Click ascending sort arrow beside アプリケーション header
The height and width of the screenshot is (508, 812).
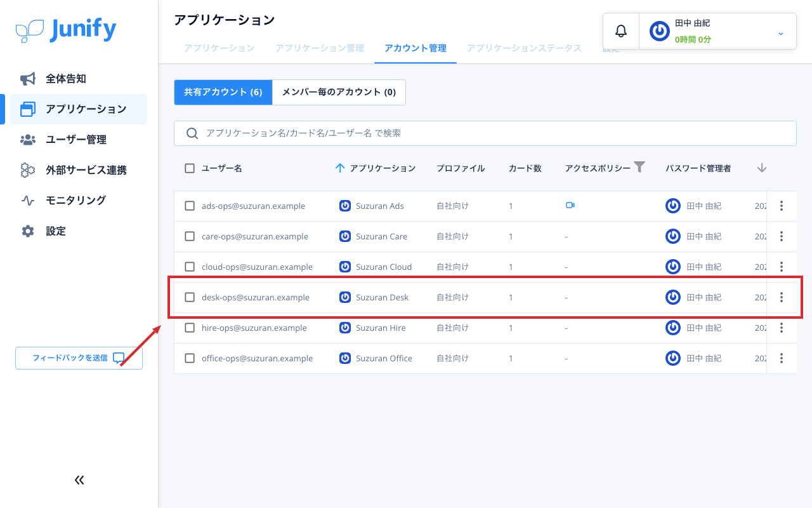coord(339,168)
